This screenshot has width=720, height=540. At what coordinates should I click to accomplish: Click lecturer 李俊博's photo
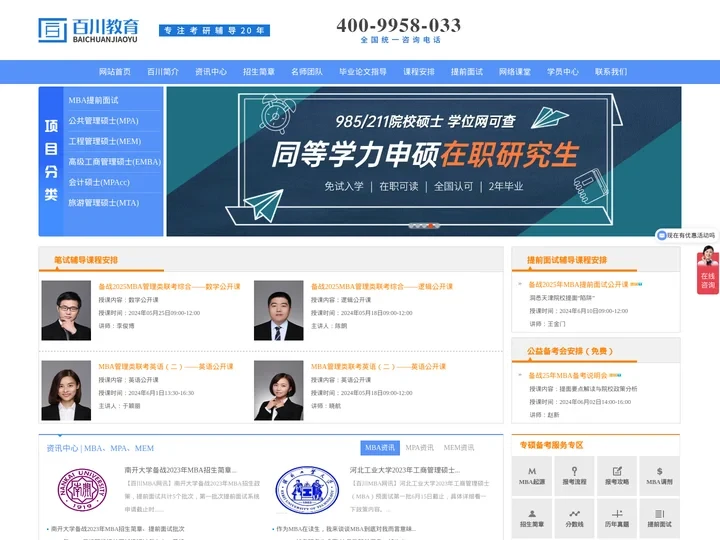click(x=66, y=310)
